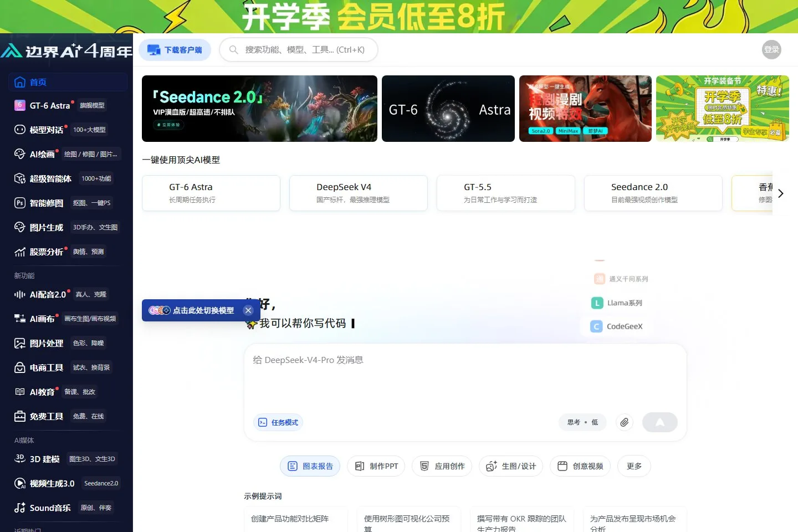Click the 100+大模型 tag
The height and width of the screenshot is (532, 798).
(89, 130)
